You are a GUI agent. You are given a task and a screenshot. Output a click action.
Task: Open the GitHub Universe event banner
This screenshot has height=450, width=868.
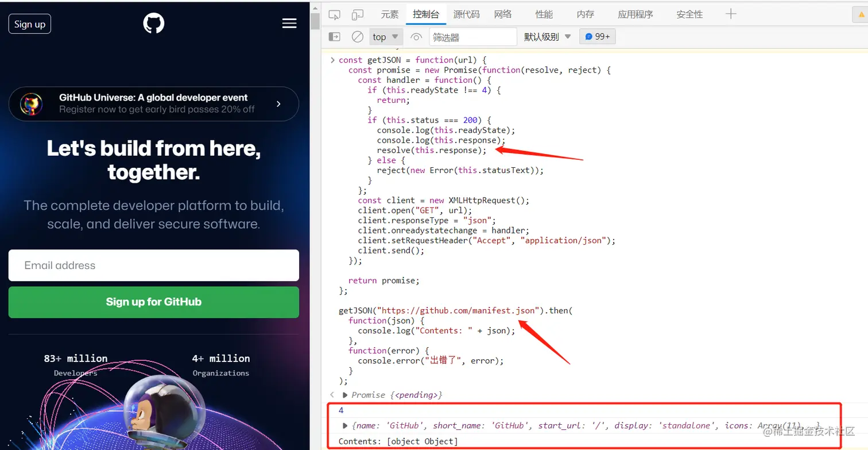pos(154,103)
